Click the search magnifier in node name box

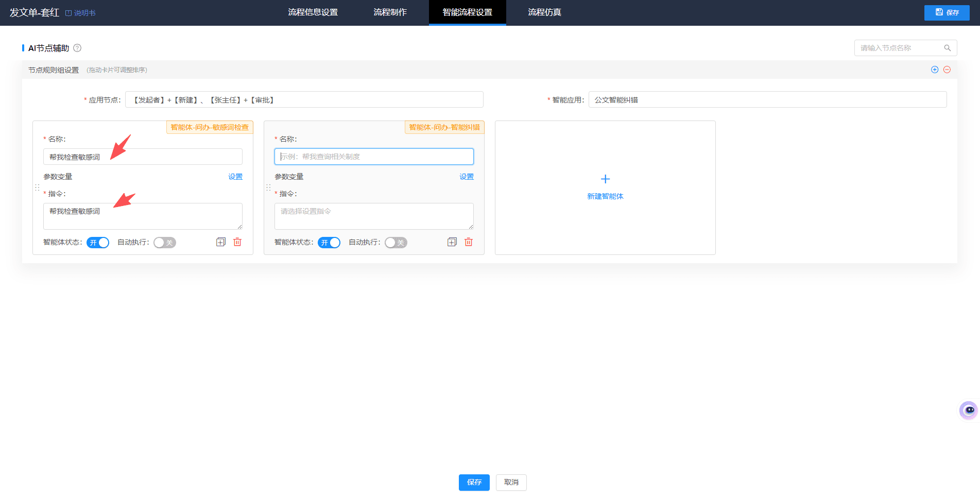click(947, 48)
